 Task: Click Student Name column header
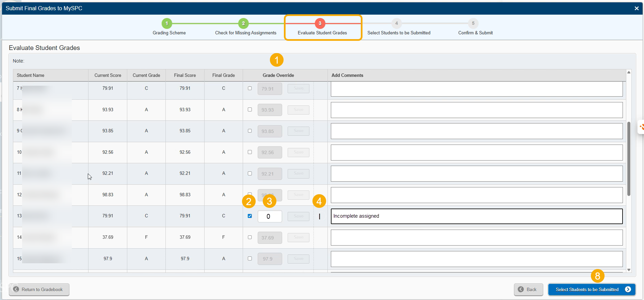point(51,76)
